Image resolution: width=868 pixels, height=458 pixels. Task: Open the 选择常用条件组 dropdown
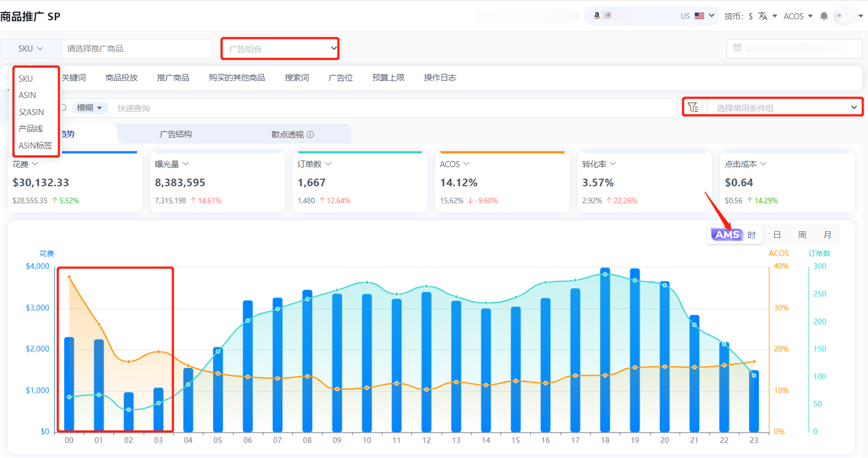coord(785,108)
